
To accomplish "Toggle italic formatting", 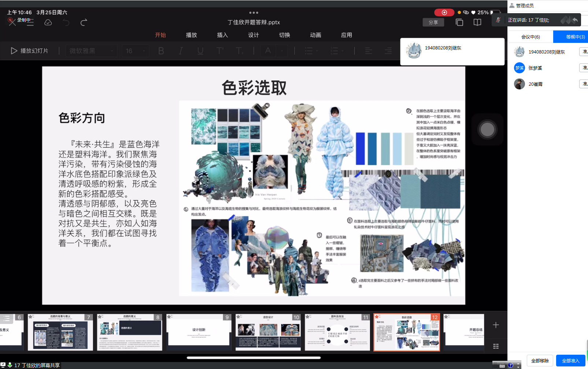I will click(181, 51).
